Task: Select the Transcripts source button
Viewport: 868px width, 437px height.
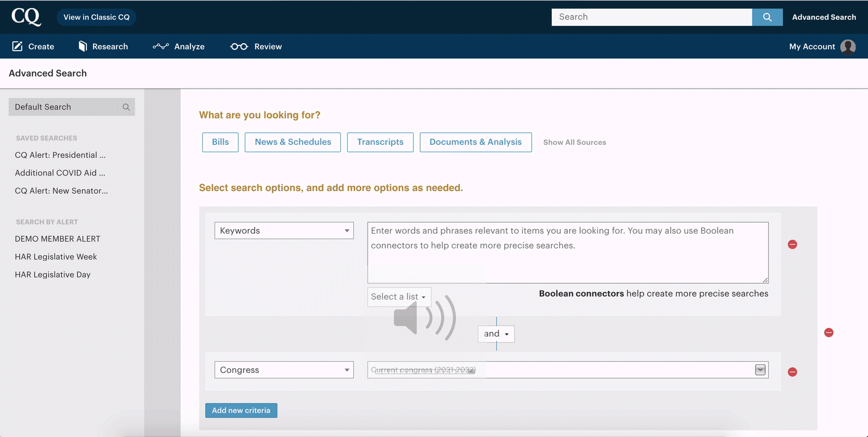Action: click(x=380, y=142)
